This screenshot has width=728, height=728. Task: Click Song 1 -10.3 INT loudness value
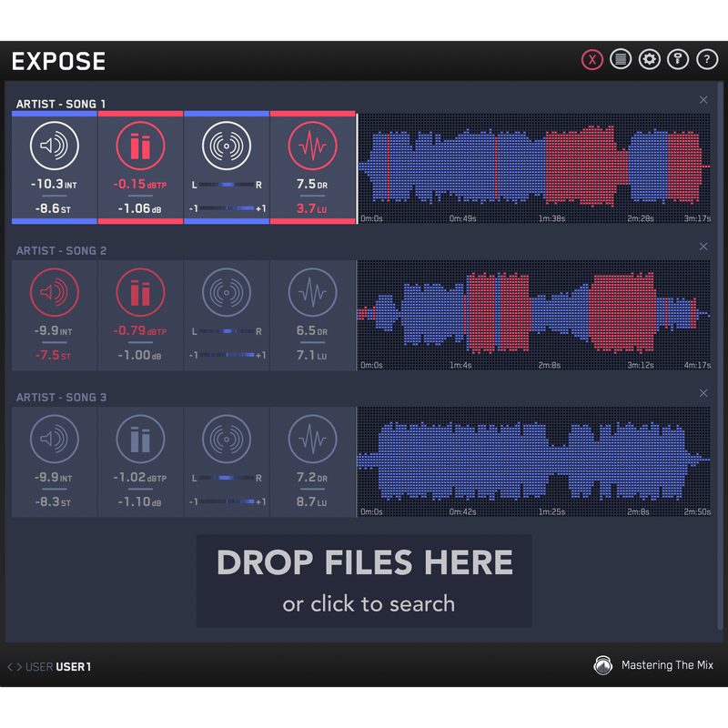[x=54, y=185]
